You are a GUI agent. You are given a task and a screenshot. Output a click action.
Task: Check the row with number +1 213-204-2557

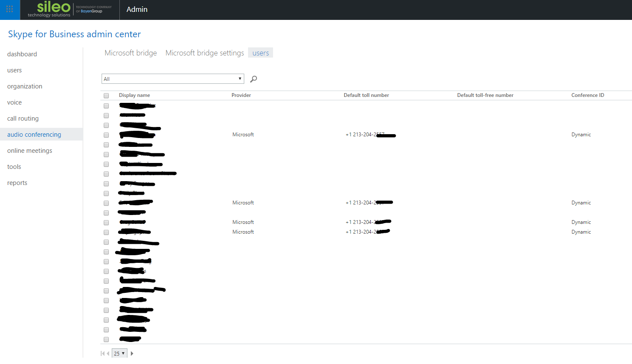[106, 135]
